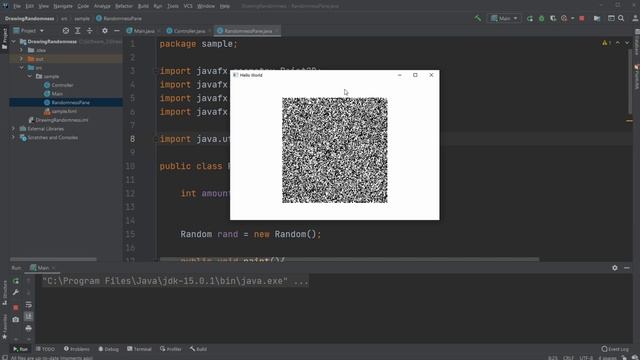Select the RandomnessPane.java editor tab

(x=247, y=31)
